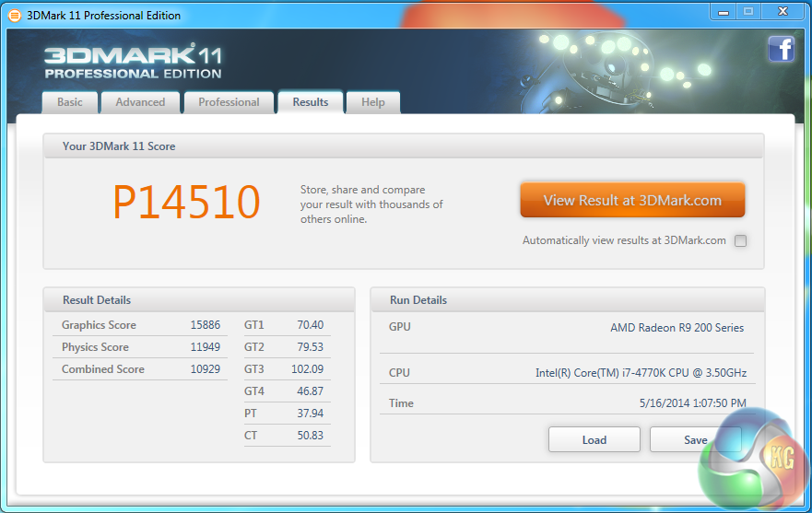The height and width of the screenshot is (513, 812).
Task: Click the Load button
Action: tap(594, 439)
